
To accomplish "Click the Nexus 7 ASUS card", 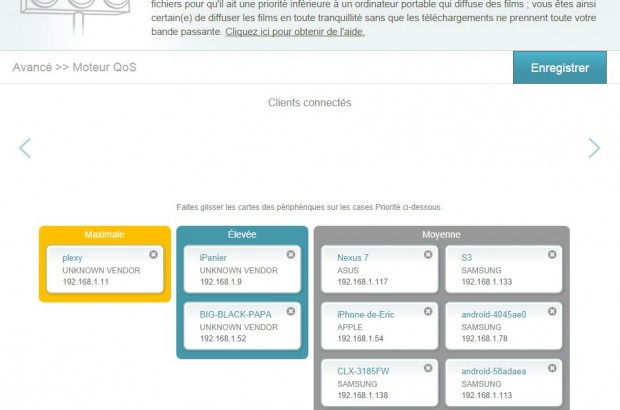I will click(x=378, y=270).
